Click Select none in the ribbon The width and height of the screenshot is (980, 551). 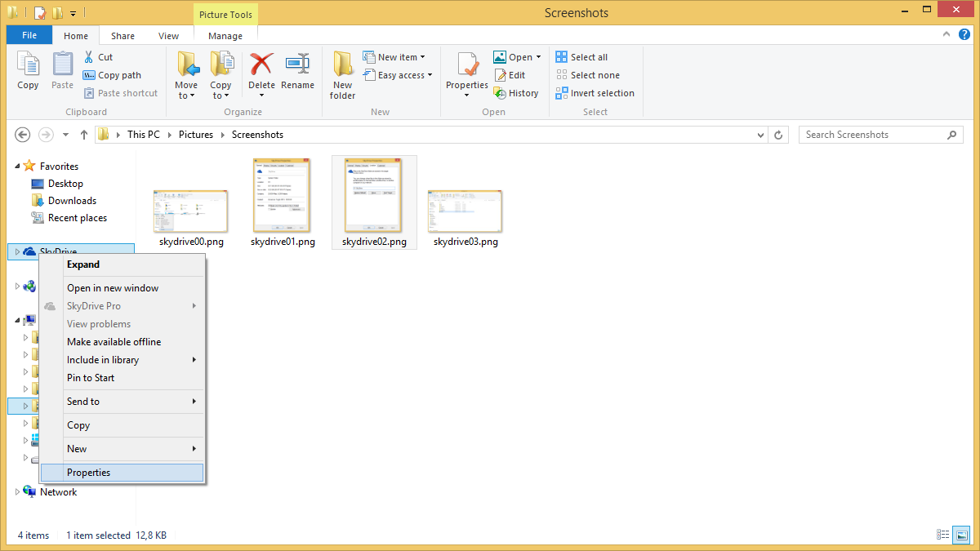pos(587,75)
